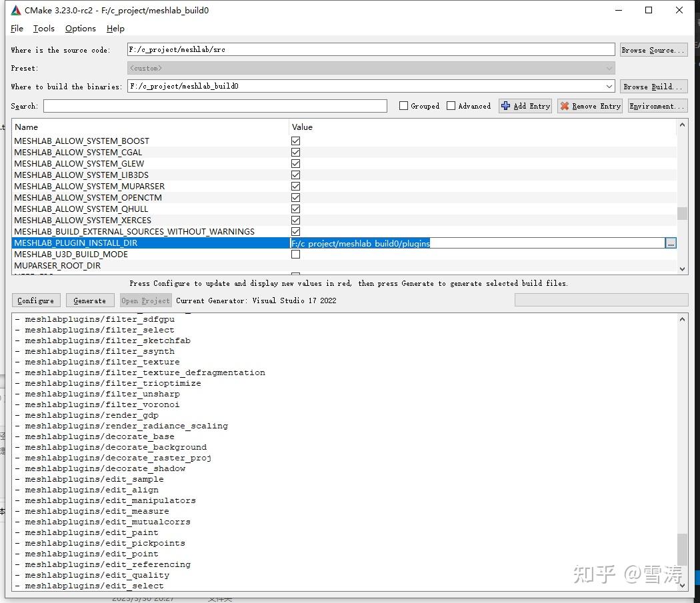Click output log scroll up arrow
Viewport: 700px width, 603px height.
tap(682, 319)
